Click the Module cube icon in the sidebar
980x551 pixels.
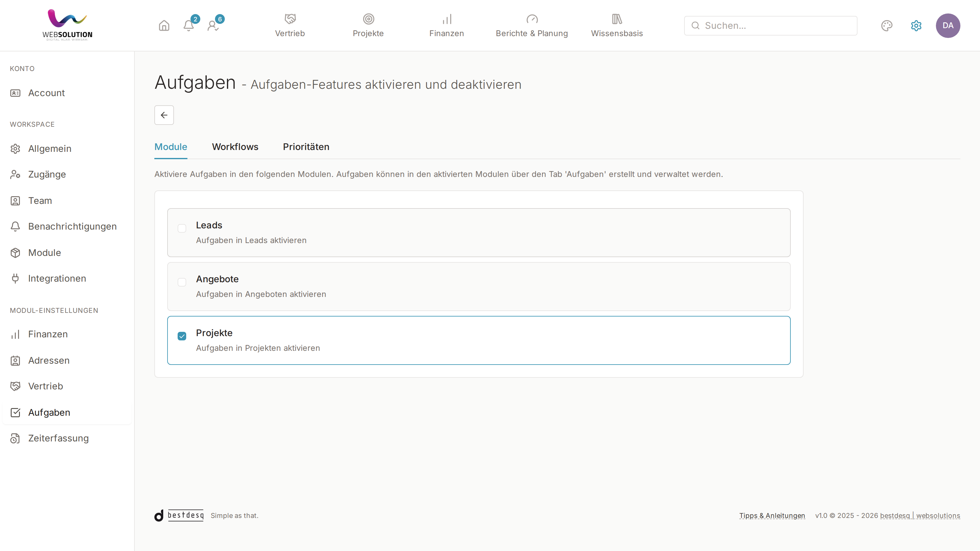[15, 253]
